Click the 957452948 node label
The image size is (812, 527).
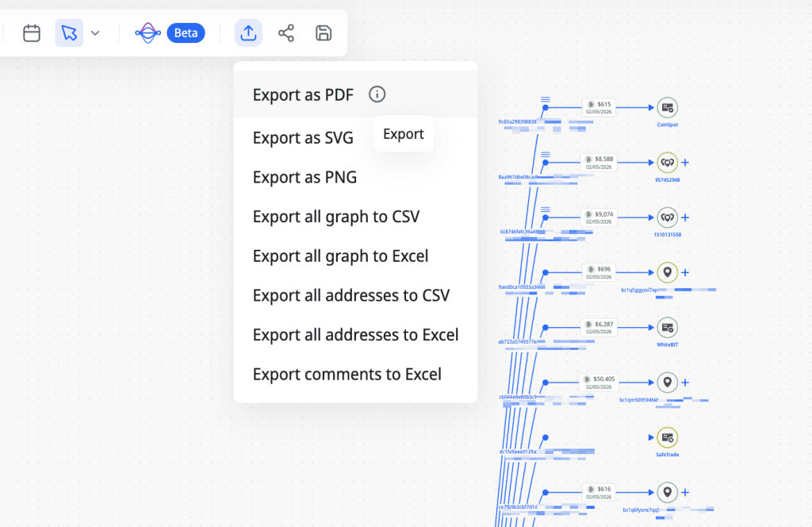click(668, 180)
